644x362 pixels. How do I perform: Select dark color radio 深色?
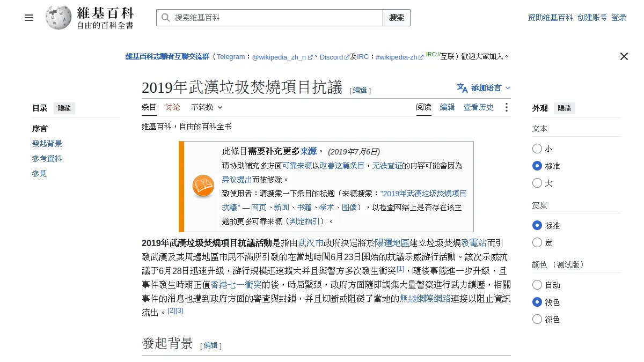click(537, 319)
